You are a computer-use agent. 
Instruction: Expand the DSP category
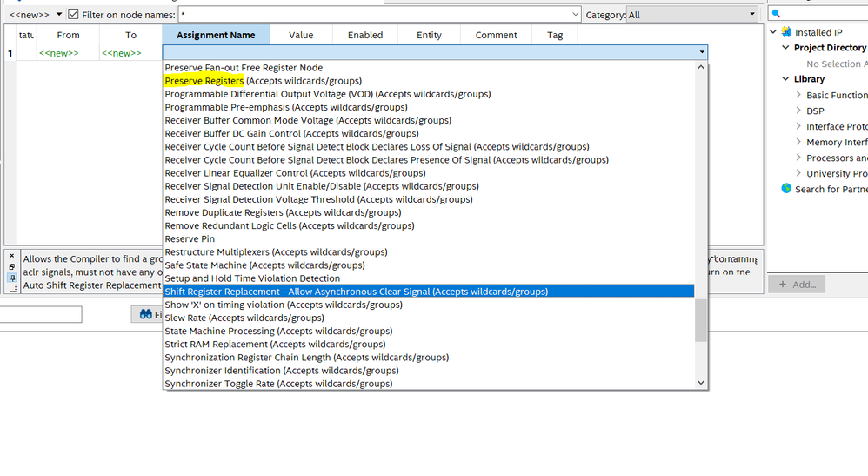[x=798, y=111]
